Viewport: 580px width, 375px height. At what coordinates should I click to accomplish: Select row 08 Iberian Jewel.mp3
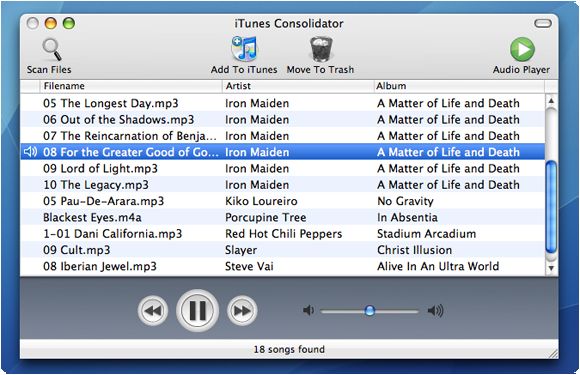(x=283, y=266)
